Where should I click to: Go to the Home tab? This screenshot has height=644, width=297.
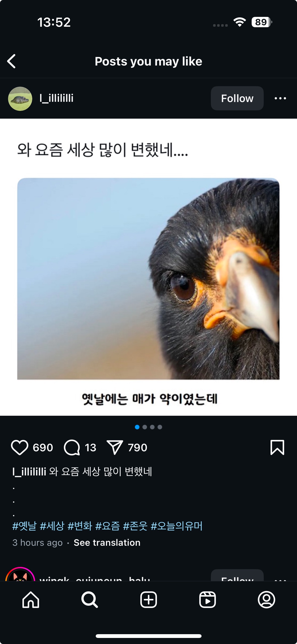[31, 600]
